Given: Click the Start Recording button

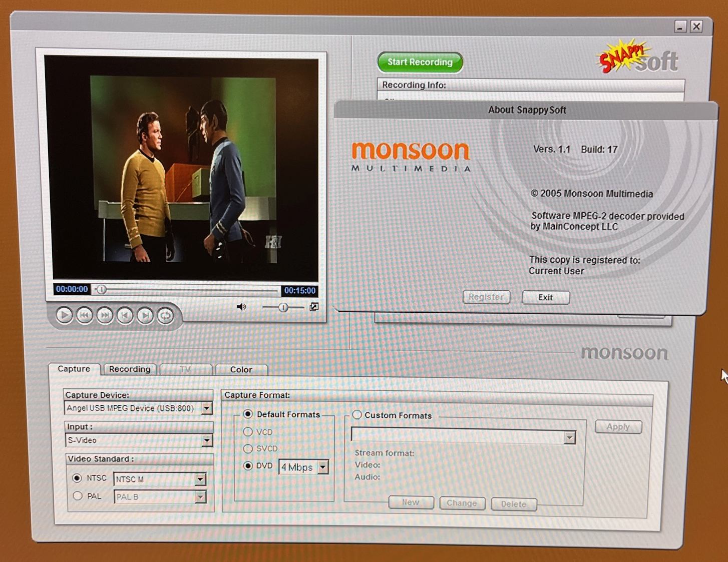Looking at the screenshot, I should 420,62.
